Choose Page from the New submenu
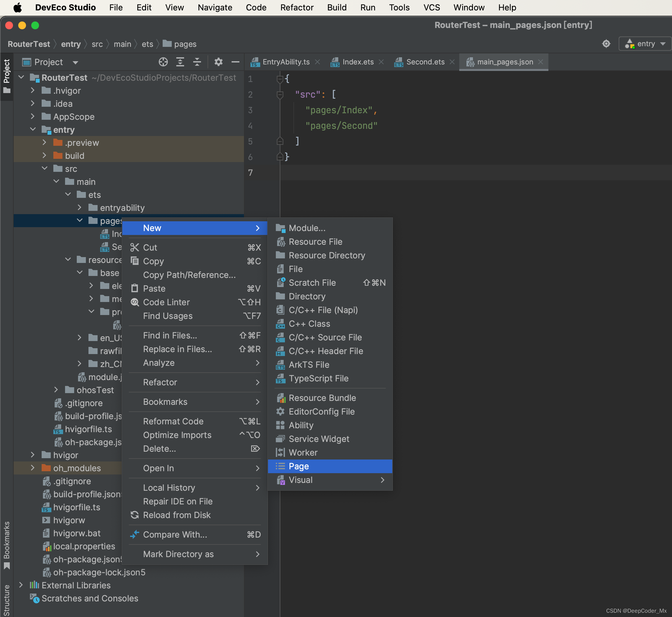This screenshot has height=617, width=672. pos(299,466)
